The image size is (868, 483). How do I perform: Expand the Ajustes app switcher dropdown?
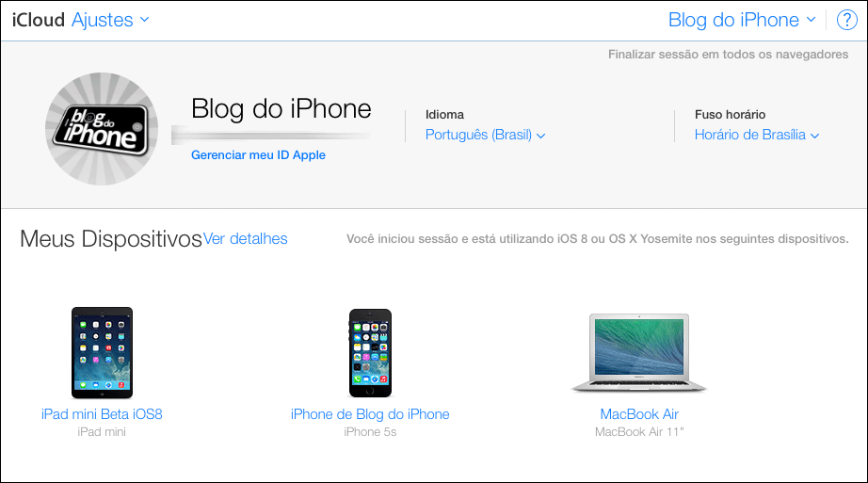144,20
